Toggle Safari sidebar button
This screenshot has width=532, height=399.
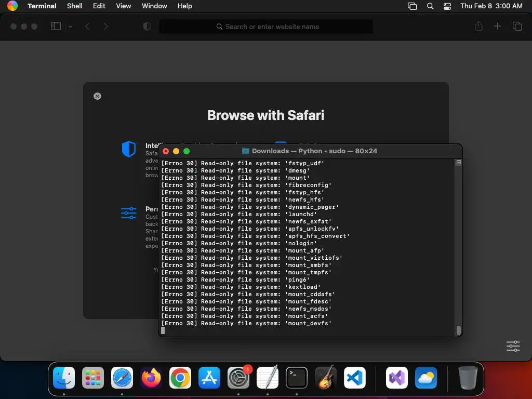pyautogui.click(x=56, y=26)
